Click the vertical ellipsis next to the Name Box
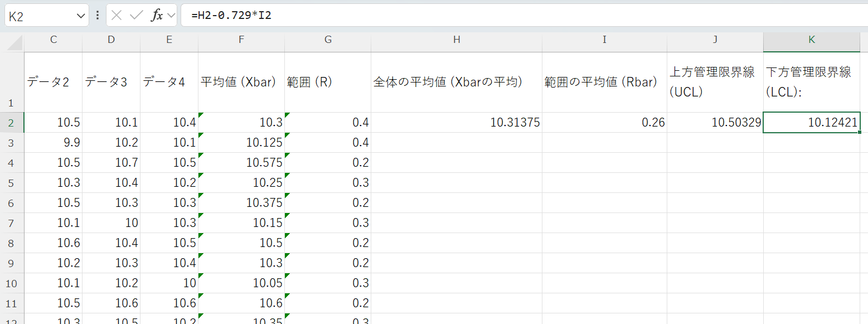The height and width of the screenshot is (324, 868). tap(97, 15)
